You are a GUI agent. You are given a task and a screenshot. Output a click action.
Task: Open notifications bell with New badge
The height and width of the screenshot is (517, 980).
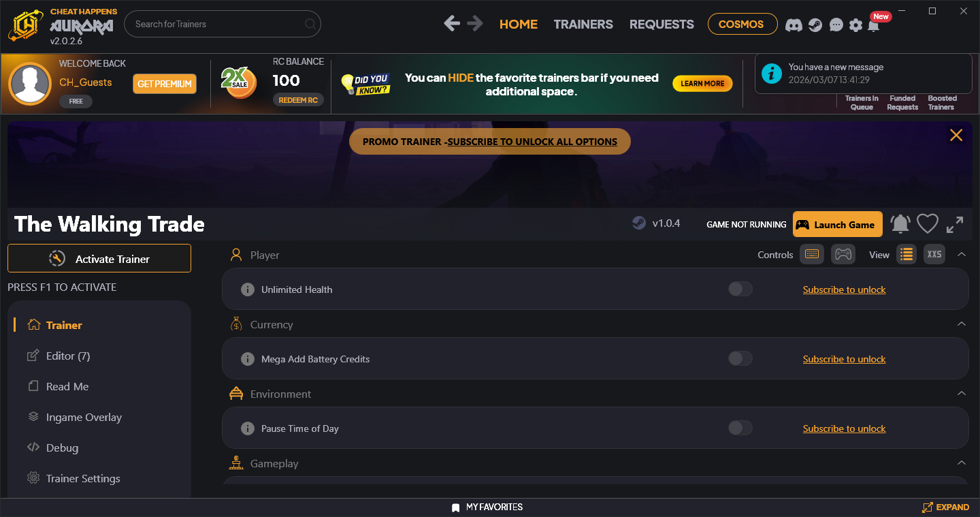pyautogui.click(x=874, y=25)
